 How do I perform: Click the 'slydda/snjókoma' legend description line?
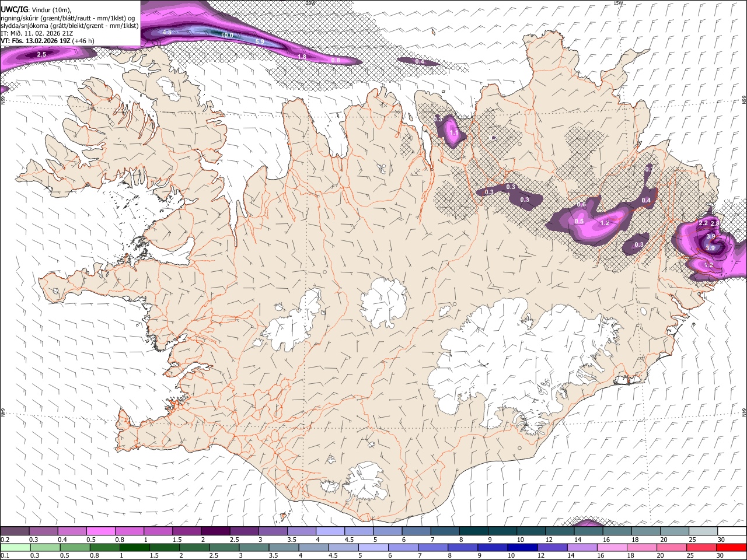click(69, 26)
